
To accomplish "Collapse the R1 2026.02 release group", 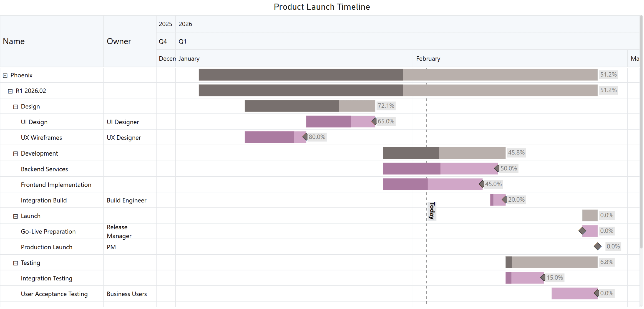I will [10, 91].
